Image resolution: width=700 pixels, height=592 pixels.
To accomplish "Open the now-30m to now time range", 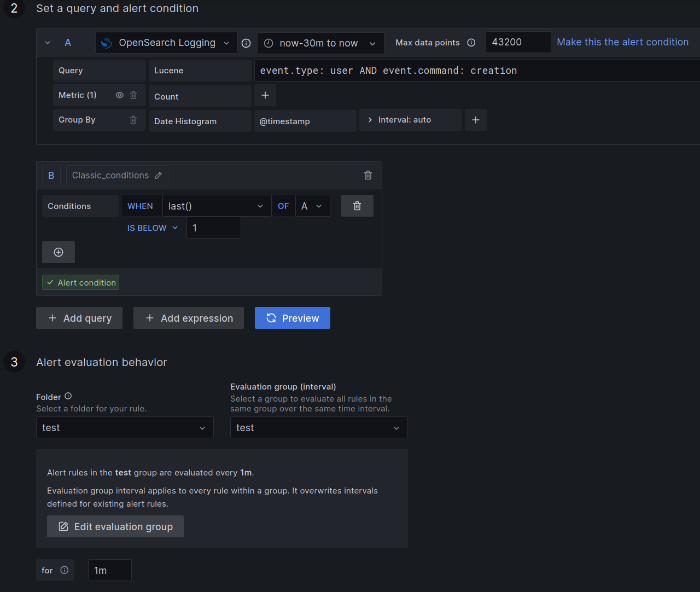I will (320, 43).
